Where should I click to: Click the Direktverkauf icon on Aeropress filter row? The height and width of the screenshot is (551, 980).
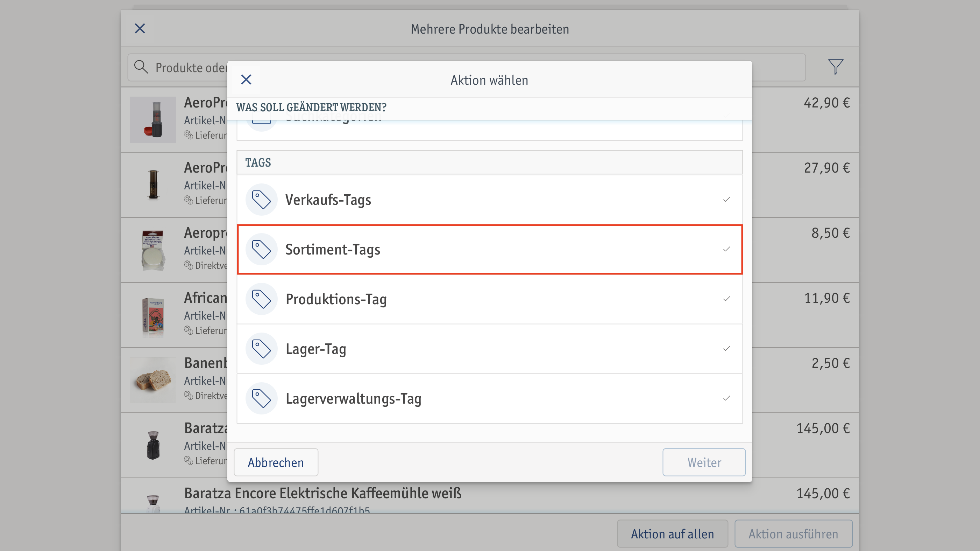pos(188,265)
